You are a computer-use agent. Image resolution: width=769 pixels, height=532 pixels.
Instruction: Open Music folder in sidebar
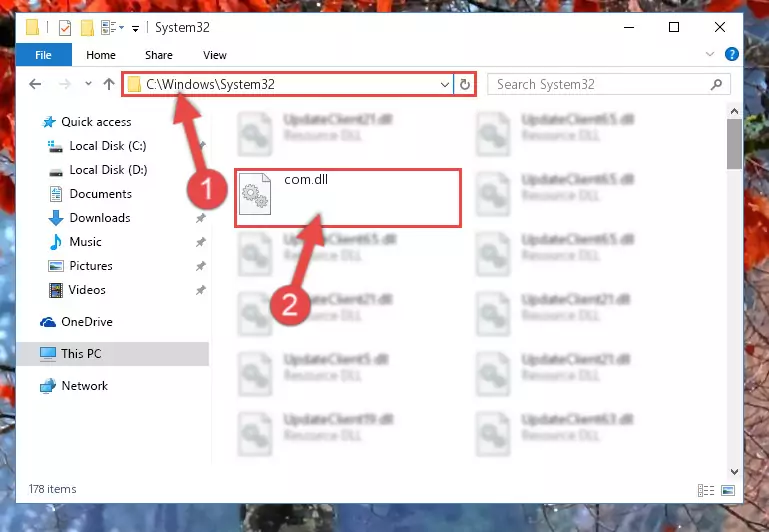pyautogui.click(x=85, y=242)
